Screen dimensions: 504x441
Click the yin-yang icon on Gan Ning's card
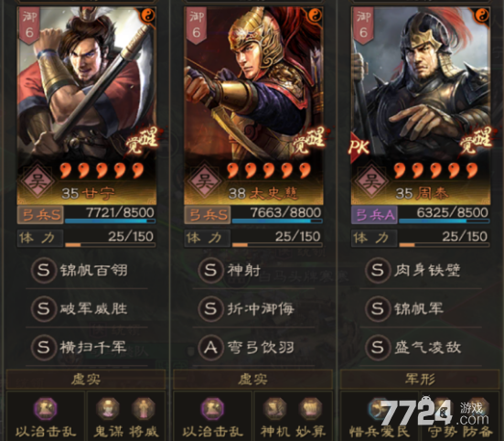pyautogui.click(x=147, y=16)
